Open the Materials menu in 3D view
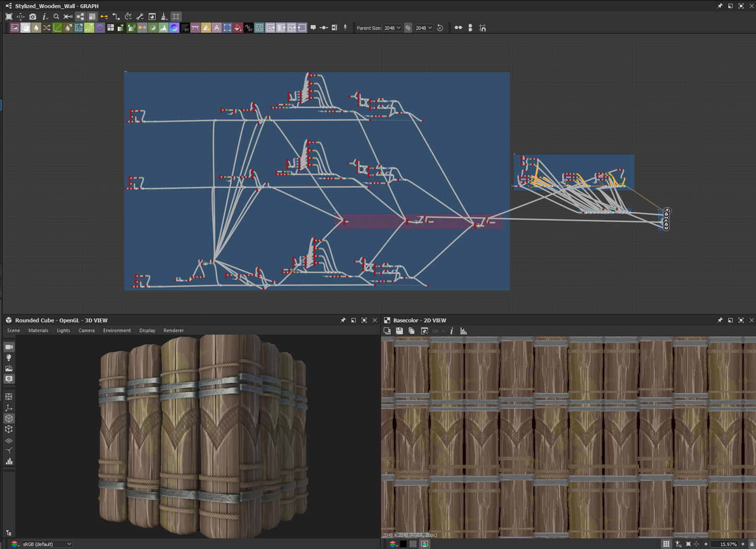The height and width of the screenshot is (549, 756). tap(38, 330)
